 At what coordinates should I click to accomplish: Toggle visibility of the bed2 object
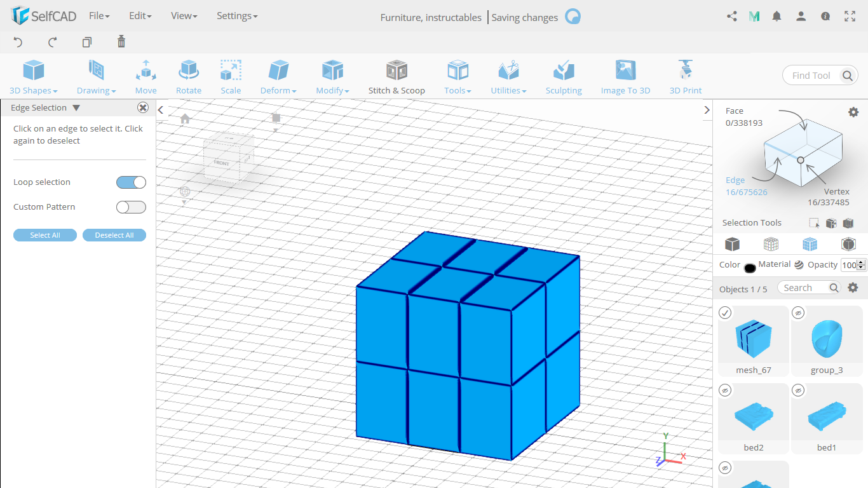(x=726, y=390)
